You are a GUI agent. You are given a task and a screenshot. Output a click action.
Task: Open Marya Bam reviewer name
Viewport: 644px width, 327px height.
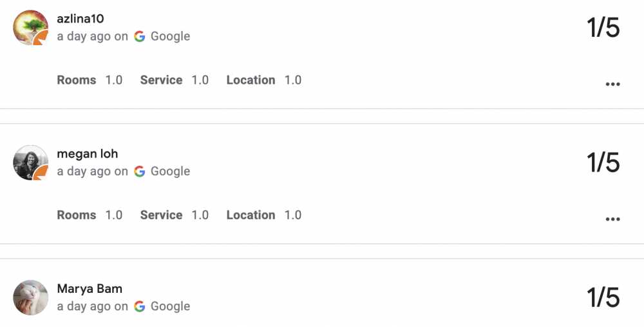(90, 288)
